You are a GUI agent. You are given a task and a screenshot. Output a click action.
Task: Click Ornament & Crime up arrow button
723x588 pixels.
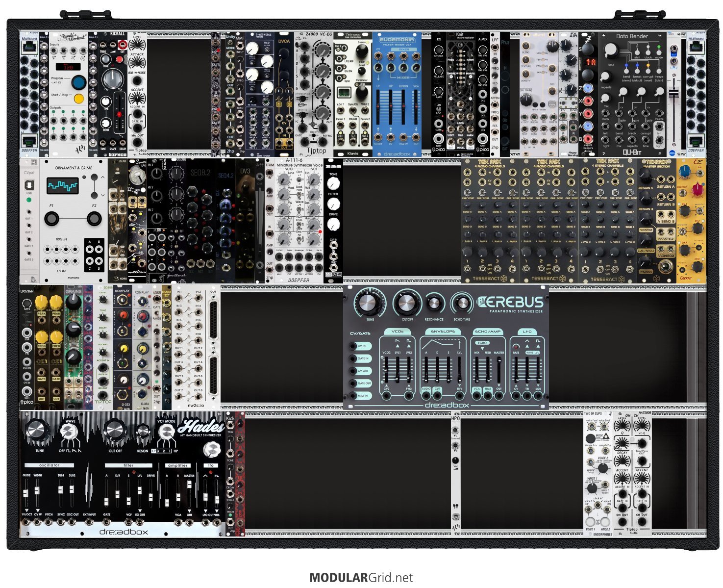coord(102,177)
